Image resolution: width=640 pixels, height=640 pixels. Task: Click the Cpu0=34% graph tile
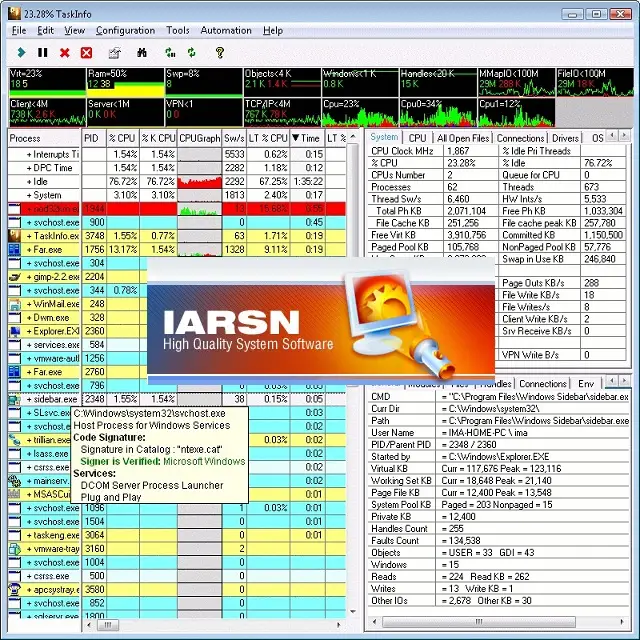(x=438, y=112)
